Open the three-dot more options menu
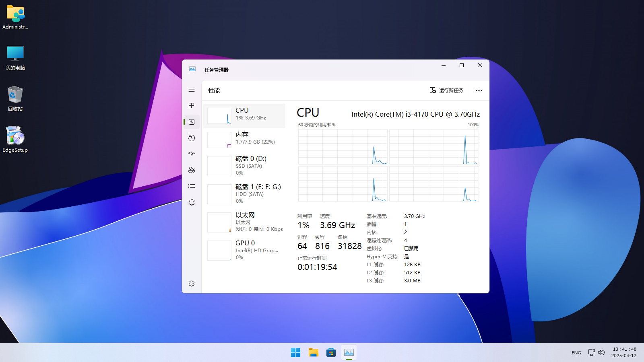Viewport: 644px width, 362px height. [x=479, y=90]
